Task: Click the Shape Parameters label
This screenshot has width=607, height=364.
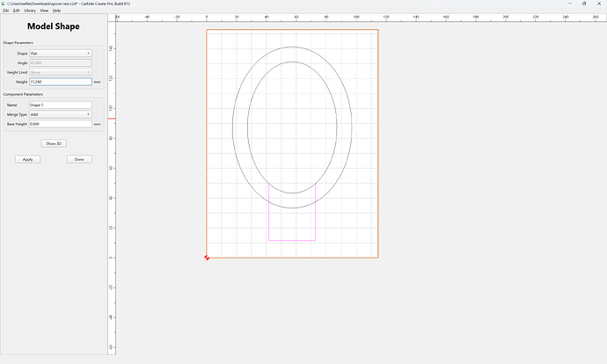Action: coord(18,42)
